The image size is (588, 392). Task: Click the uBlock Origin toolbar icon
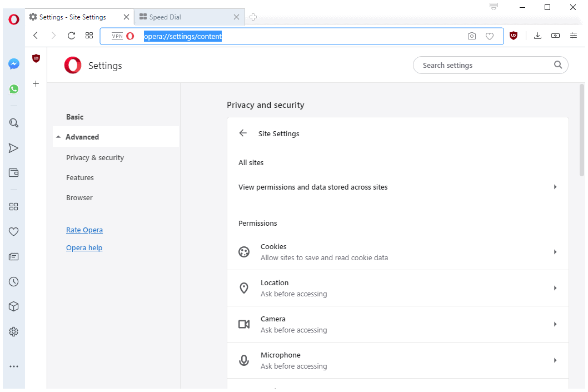pos(514,36)
